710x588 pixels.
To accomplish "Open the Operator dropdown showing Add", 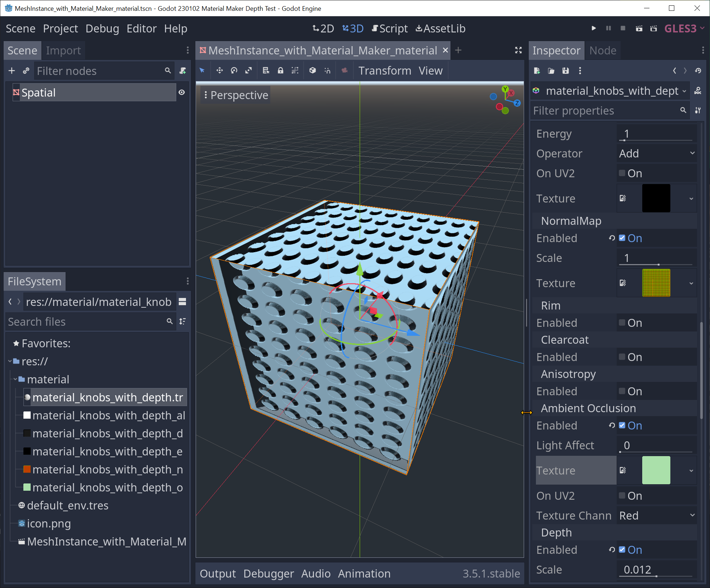I will coord(657,153).
